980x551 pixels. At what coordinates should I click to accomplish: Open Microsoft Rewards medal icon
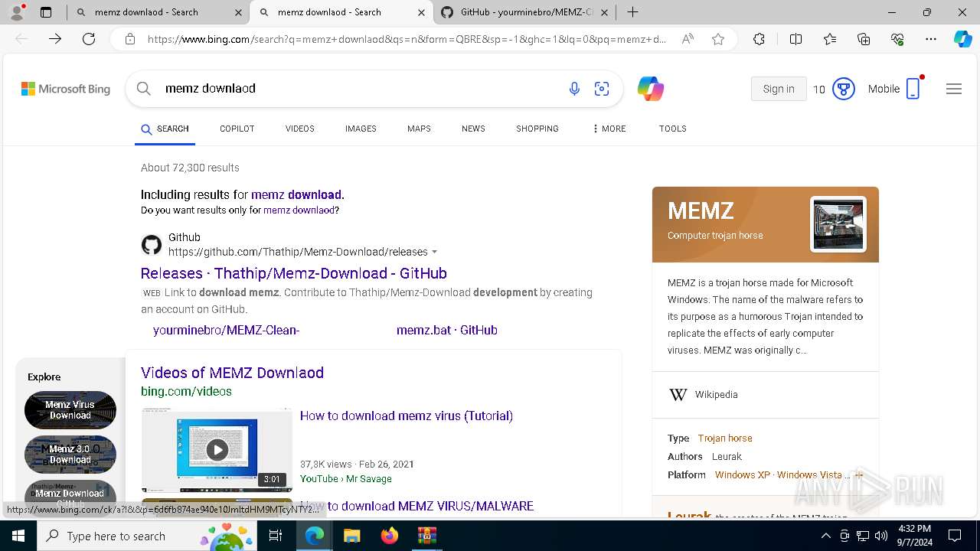click(x=844, y=89)
